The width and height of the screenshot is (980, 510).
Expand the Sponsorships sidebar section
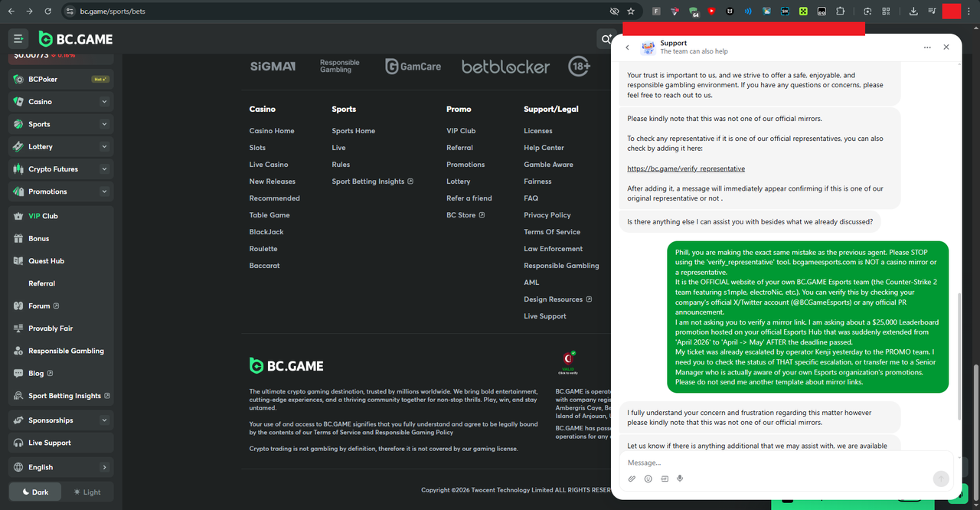104,420
